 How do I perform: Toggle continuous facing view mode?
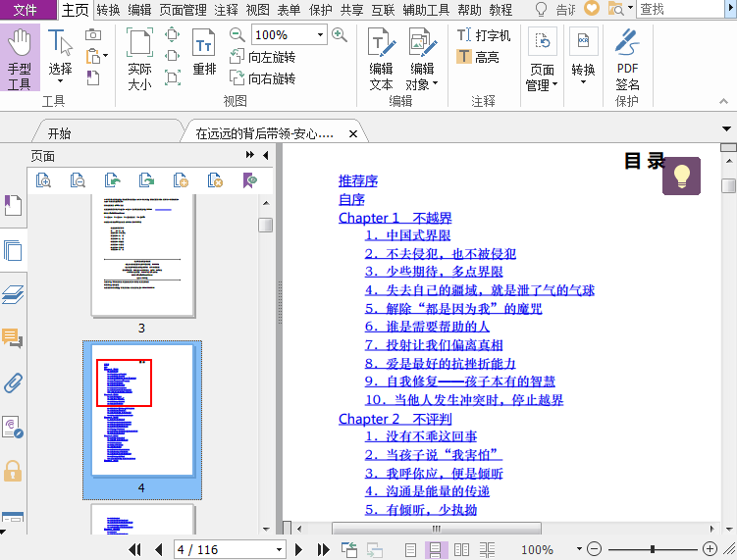(488, 549)
